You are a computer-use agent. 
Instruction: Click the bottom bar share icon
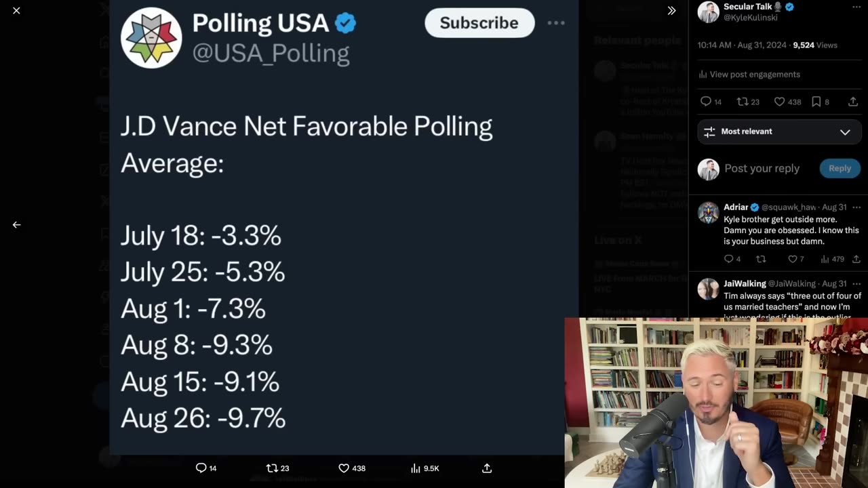[487, 468]
